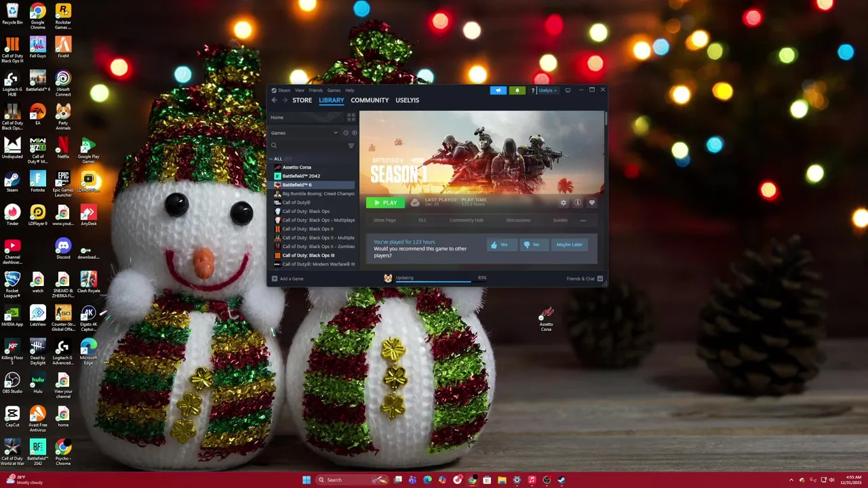Click Add a Game plus icon
868x488 pixels.
pos(275,279)
